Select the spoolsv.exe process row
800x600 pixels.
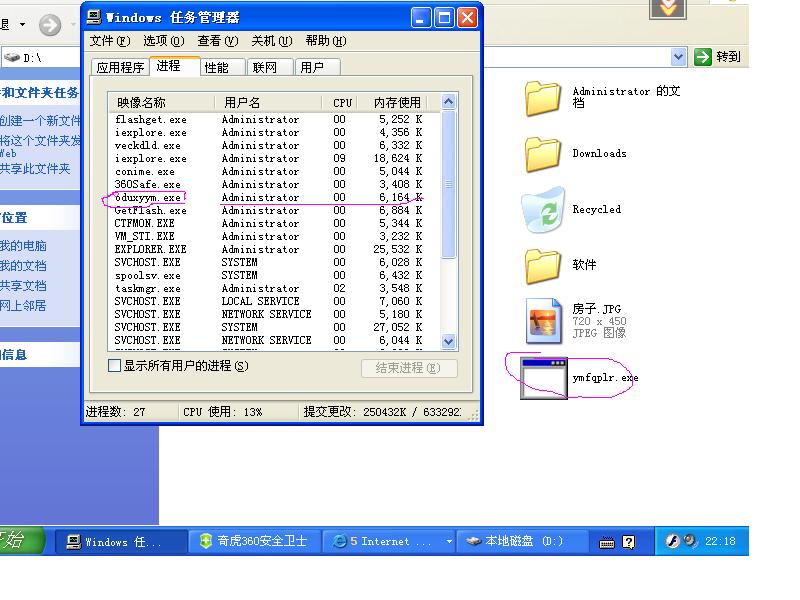coord(274,276)
